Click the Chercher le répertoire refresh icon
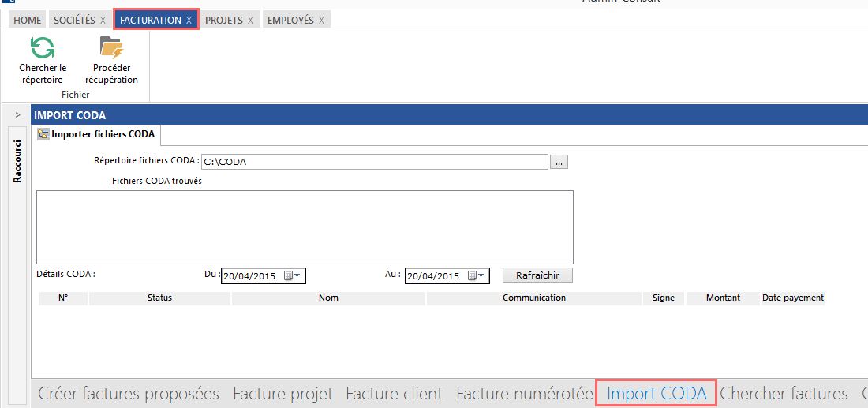Viewport: 868px width, 408px height. pyautogui.click(x=42, y=48)
